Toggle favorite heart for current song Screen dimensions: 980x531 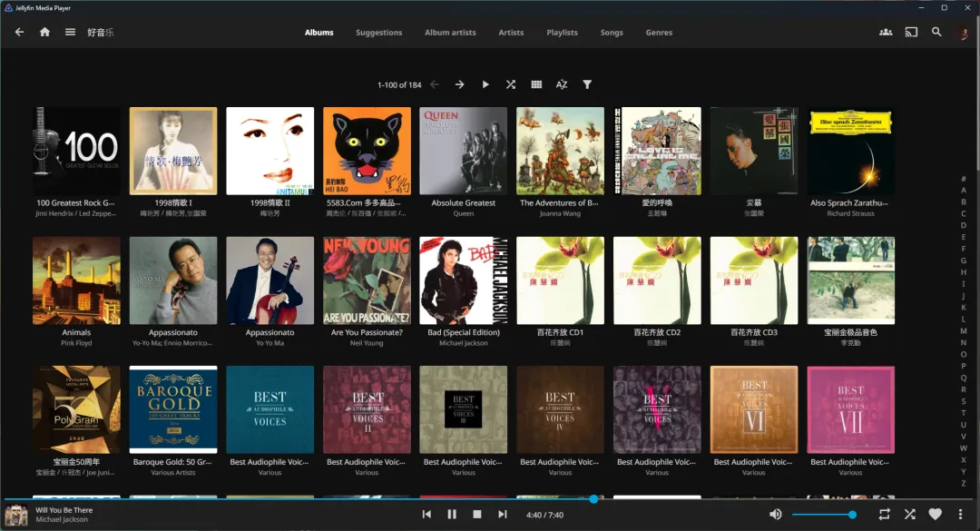pyautogui.click(x=935, y=514)
